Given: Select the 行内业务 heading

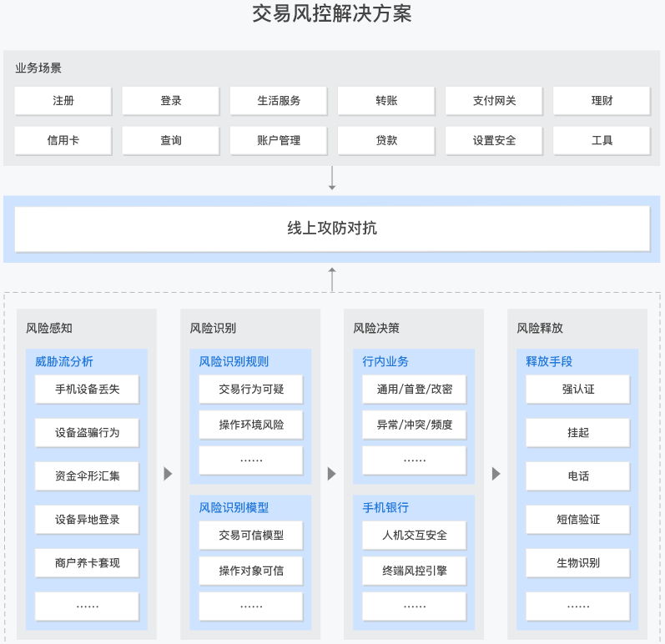Looking at the screenshot, I should (x=385, y=362).
